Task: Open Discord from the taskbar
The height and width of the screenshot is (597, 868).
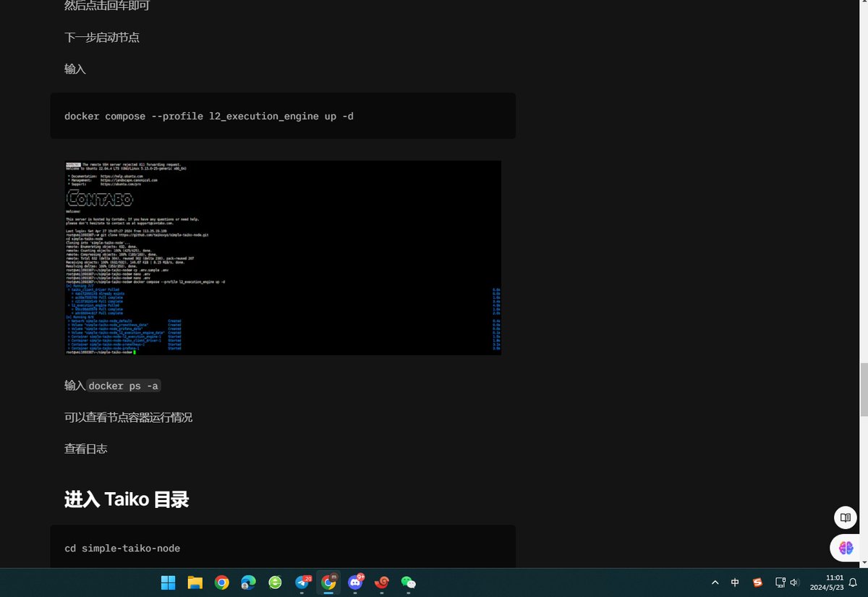Action: click(355, 583)
